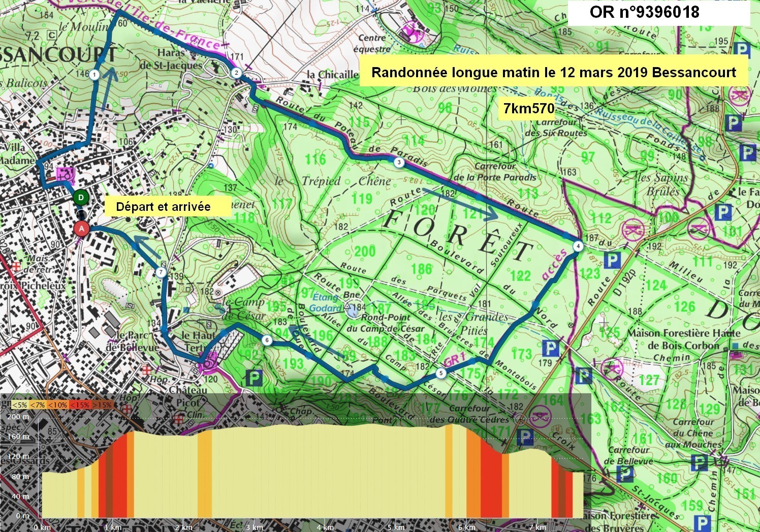The width and height of the screenshot is (760, 532).
Task: Select waypoint 1 on the route
Action: 94,75
